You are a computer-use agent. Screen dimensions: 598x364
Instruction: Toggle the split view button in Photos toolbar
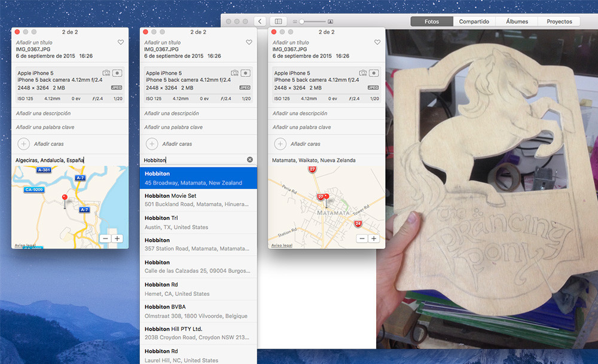coord(279,22)
